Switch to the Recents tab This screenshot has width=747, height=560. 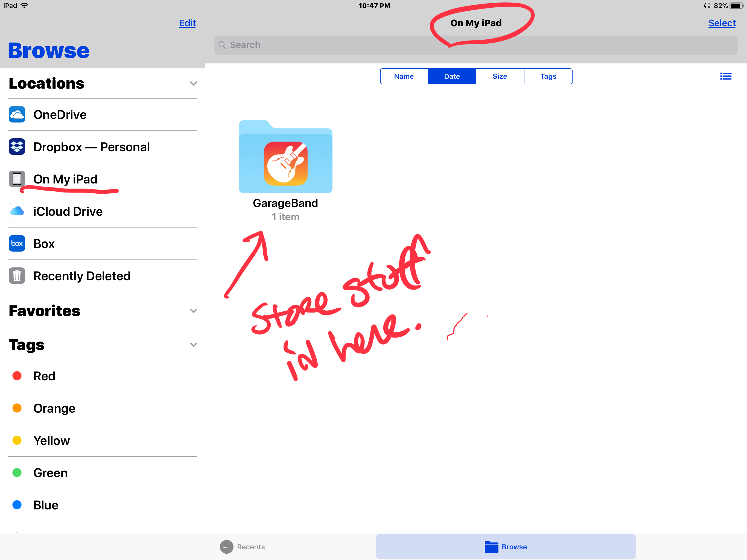click(x=243, y=547)
